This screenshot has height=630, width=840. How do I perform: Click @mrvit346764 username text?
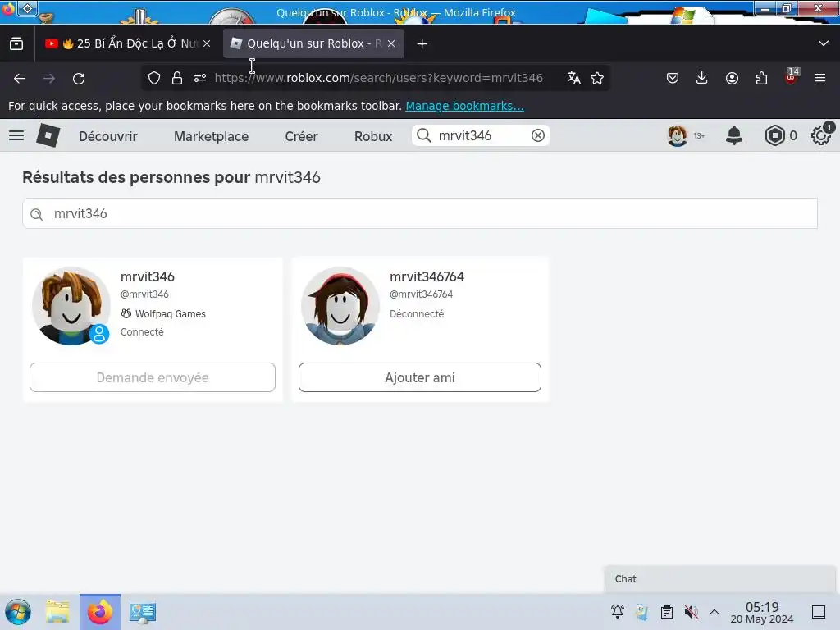point(421,294)
